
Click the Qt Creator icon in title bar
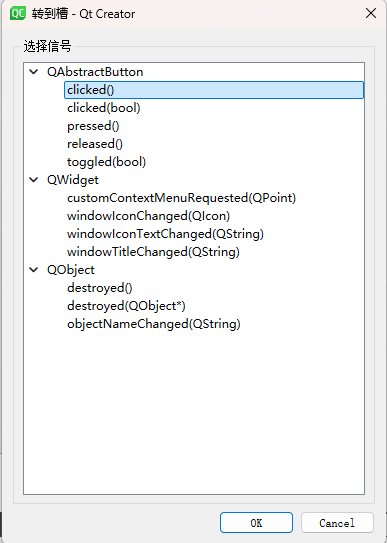(18, 14)
